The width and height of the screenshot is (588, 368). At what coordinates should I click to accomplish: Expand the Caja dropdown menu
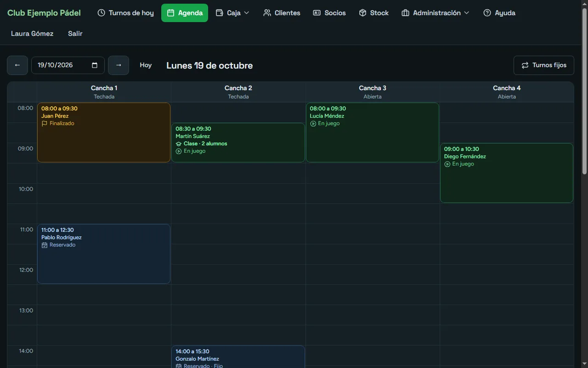(x=232, y=13)
